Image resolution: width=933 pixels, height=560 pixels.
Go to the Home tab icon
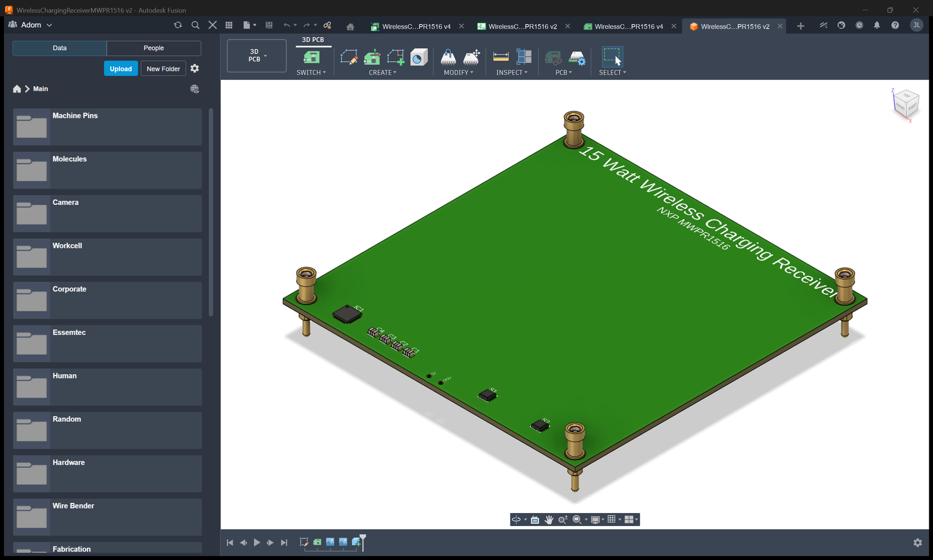tap(350, 26)
